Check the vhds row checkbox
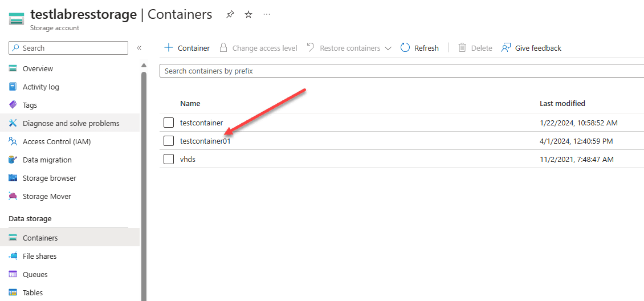Screen dimensions: 644x301 (x=168, y=159)
